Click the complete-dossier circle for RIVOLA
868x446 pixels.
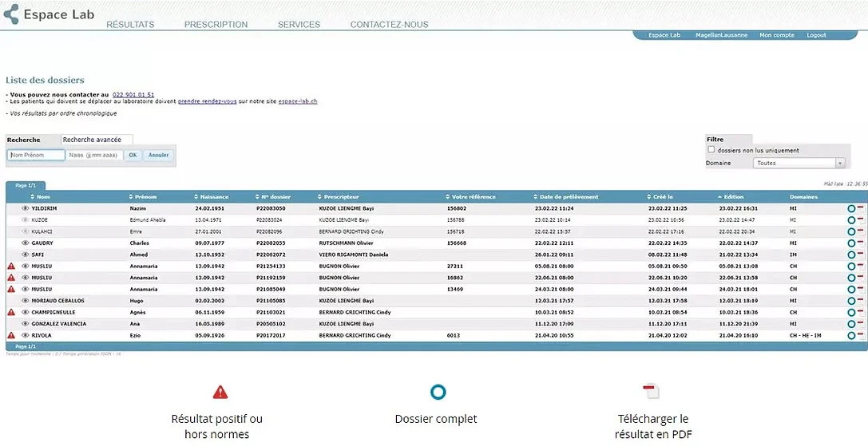pyautogui.click(x=851, y=336)
